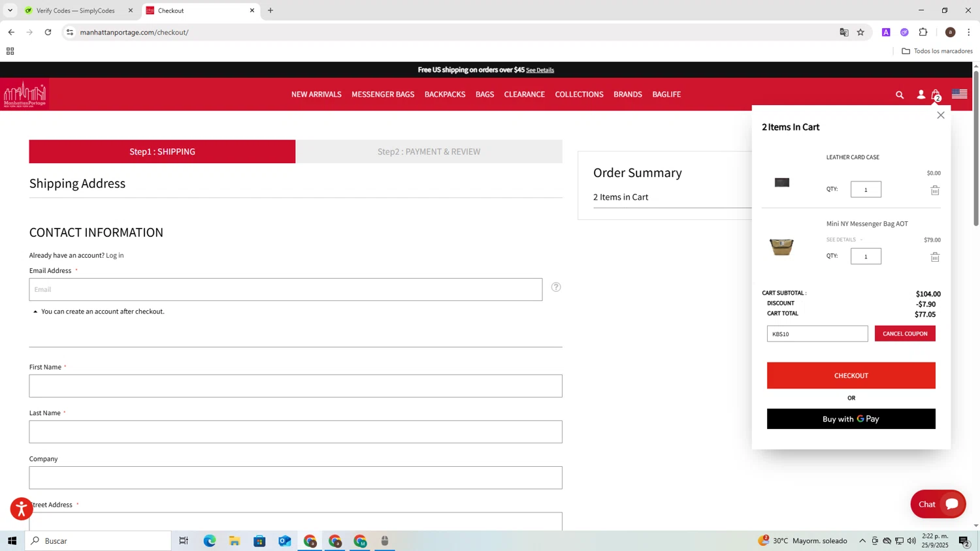This screenshot has width=980, height=551.
Task: Open the browser extensions puzzle icon
Action: pos(923,32)
